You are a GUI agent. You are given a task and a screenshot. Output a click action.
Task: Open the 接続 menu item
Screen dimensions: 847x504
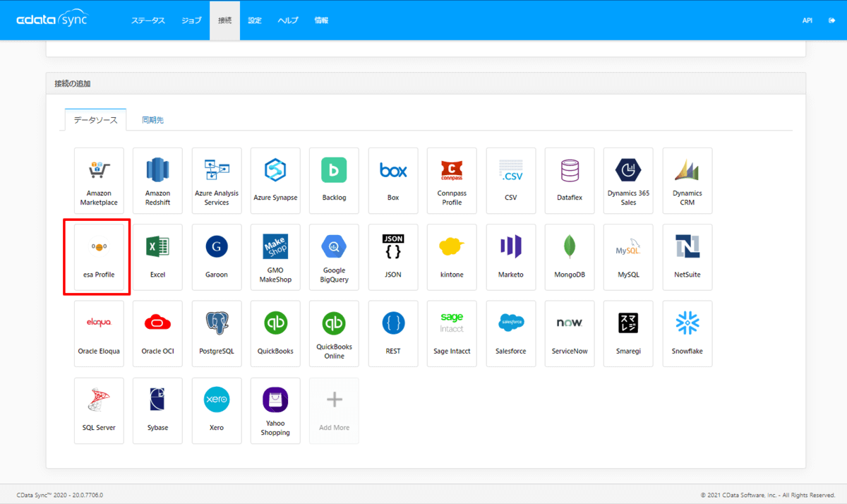tap(224, 20)
